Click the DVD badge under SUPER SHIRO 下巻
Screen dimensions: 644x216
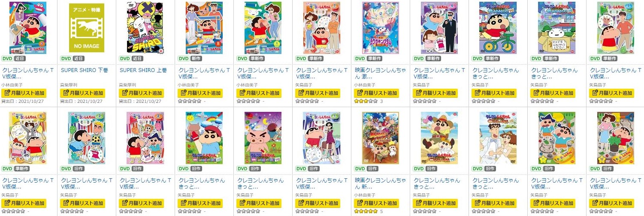tap(66, 59)
